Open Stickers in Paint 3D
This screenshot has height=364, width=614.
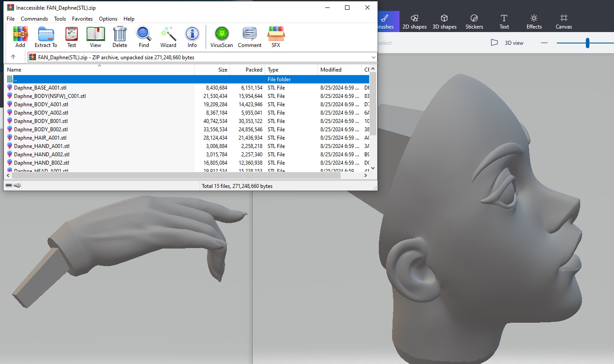pos(474,22)
